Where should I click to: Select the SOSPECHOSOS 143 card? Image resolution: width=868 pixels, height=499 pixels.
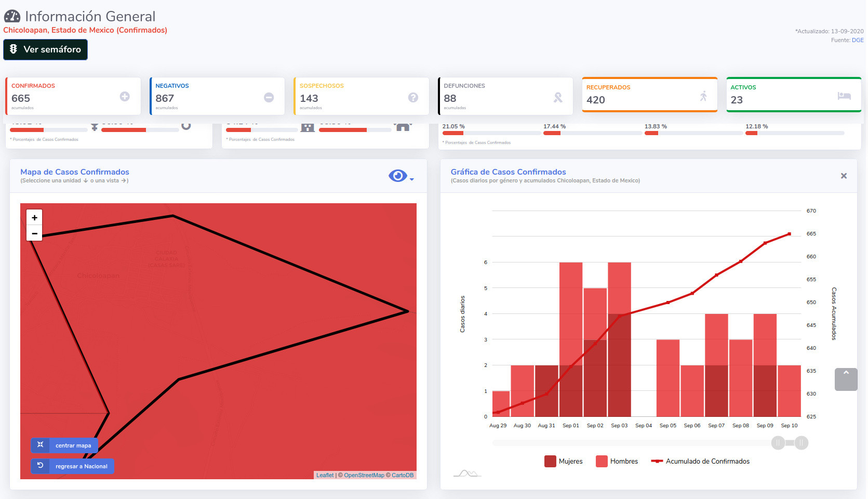click(362, 96)
